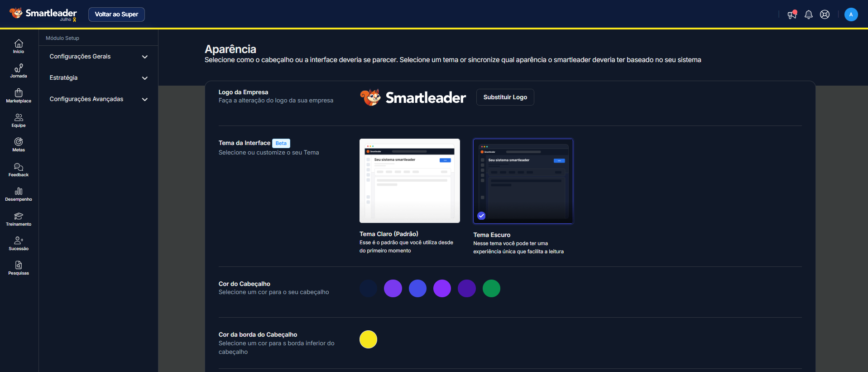Pick the bright violet header color swatch
This screenshot has width=868, height=372.
coord(442,288)
